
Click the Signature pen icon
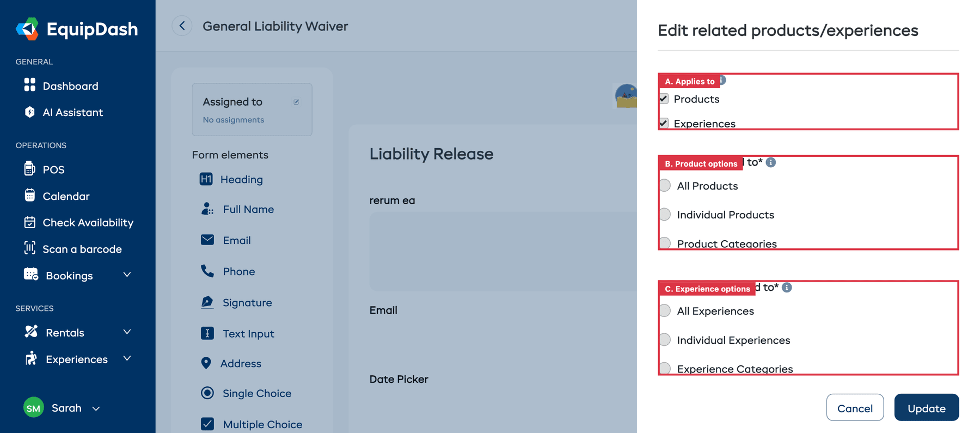pyautogui.click(x=207, y=302)
